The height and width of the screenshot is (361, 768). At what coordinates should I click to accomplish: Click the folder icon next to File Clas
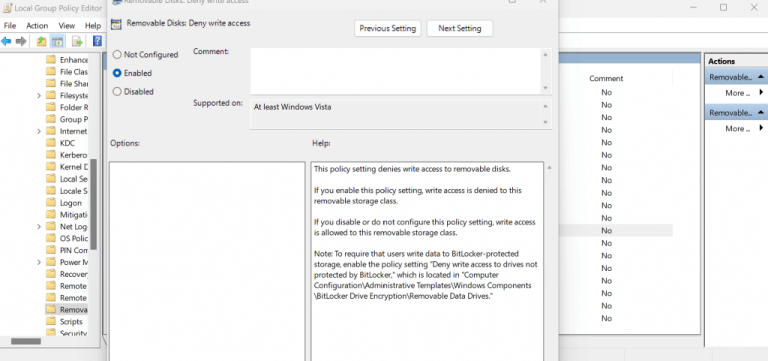click(x=50, y=72)
